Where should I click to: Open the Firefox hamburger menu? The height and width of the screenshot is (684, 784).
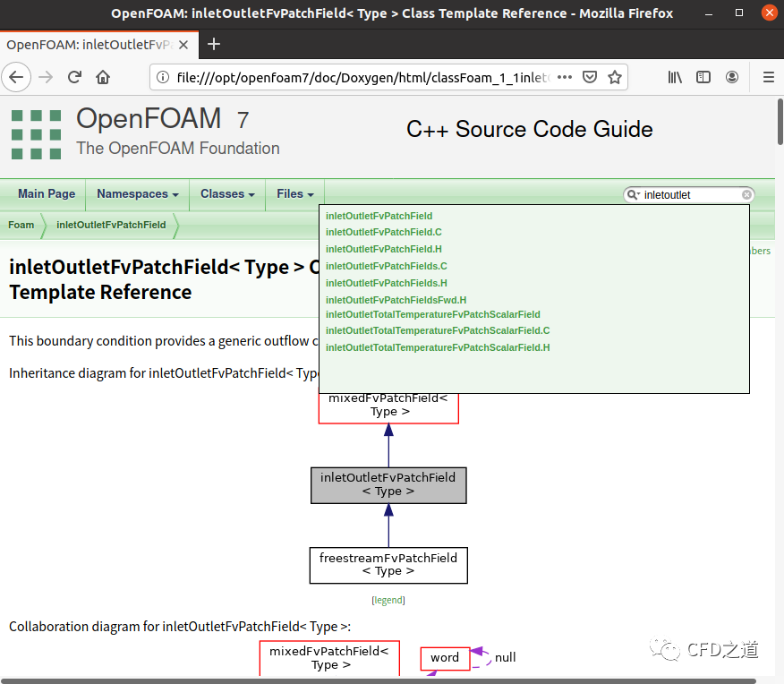tap(768, 77)
